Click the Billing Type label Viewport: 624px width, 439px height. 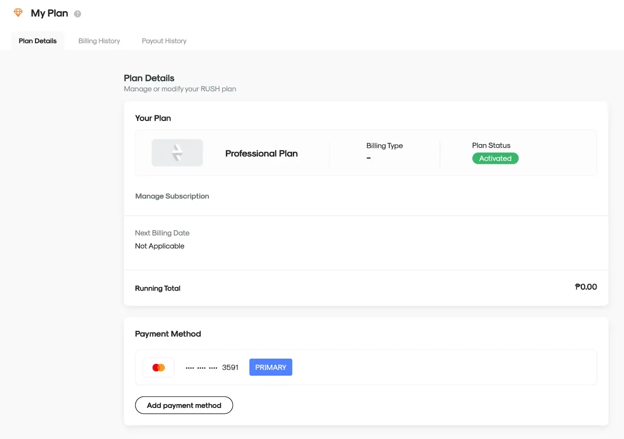click(384, 146)
